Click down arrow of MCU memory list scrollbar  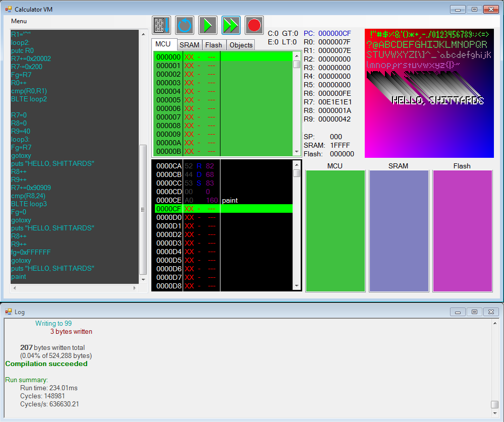point(297,152)
